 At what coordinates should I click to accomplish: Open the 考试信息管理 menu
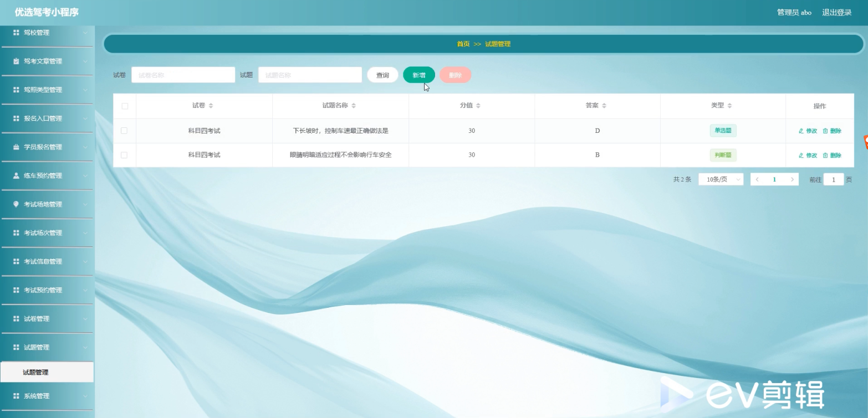pyautogui.click(x=47, y=261)
